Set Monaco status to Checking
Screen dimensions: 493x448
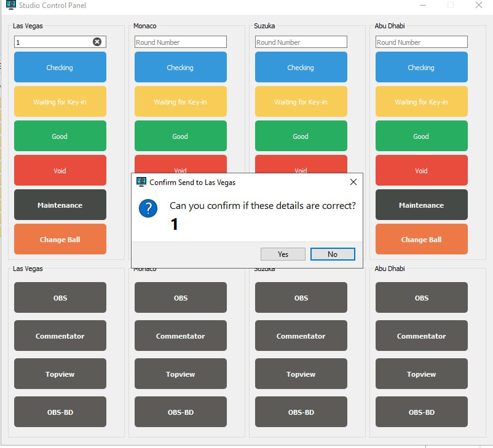pos(181,67)
